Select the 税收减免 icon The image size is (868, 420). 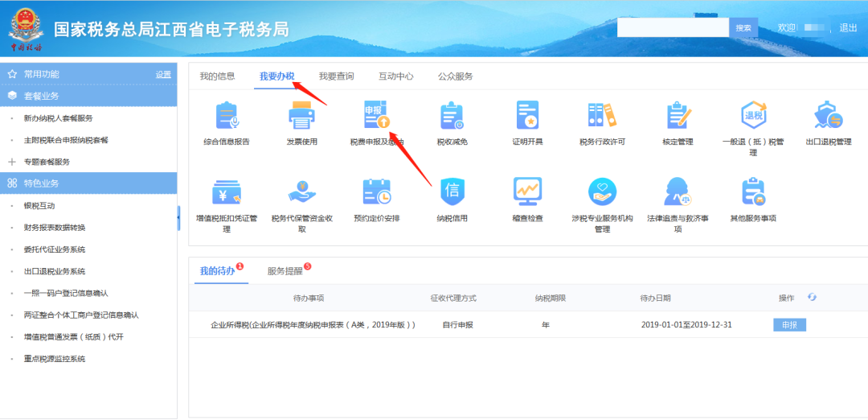click(452, 117)
